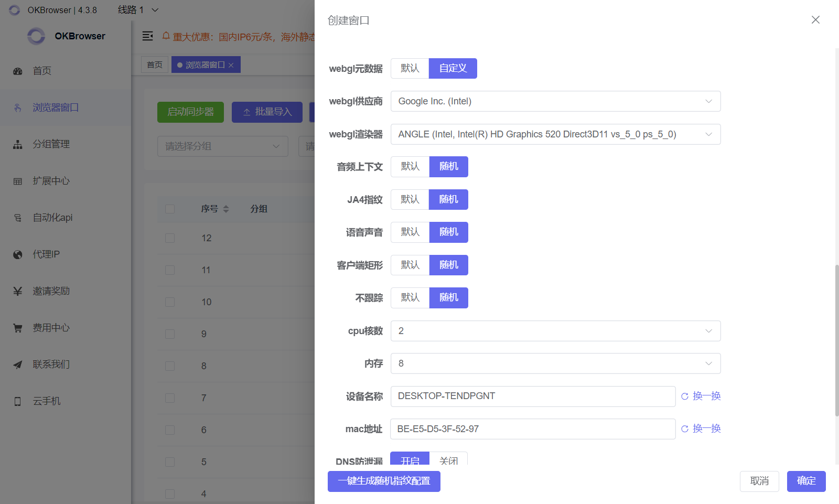This screenshot has width=839, height=504.
Task: Set DNS防泄漏 to 关闭
Action: tap(449, 460)
